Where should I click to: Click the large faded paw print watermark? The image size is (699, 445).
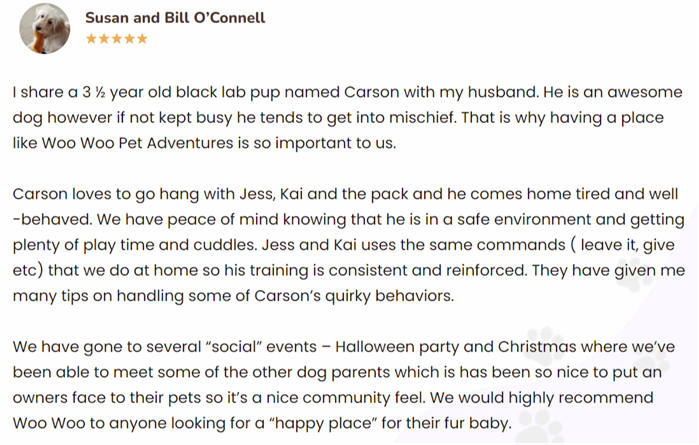pyautogui.click(x=545, y=345)
